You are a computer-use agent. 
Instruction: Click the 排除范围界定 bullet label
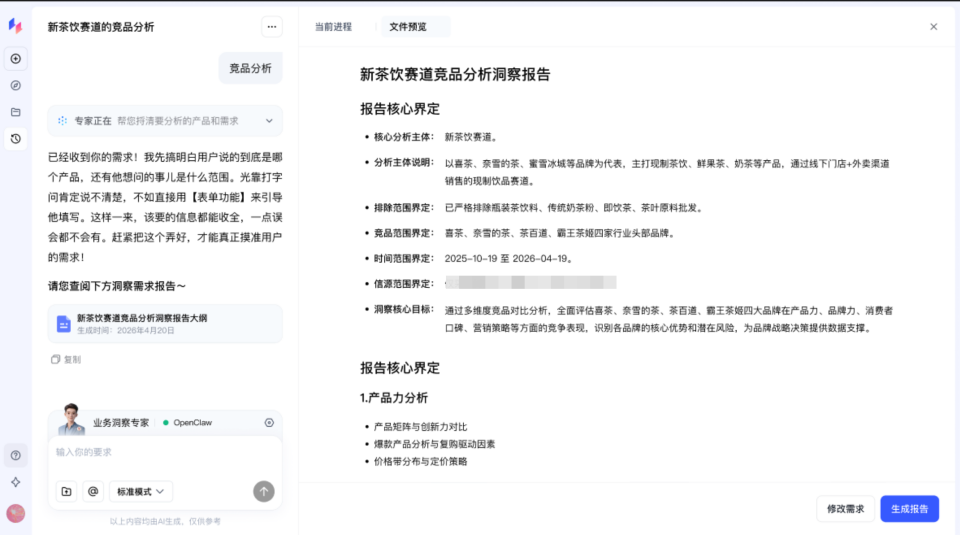(x=403, y=208)
